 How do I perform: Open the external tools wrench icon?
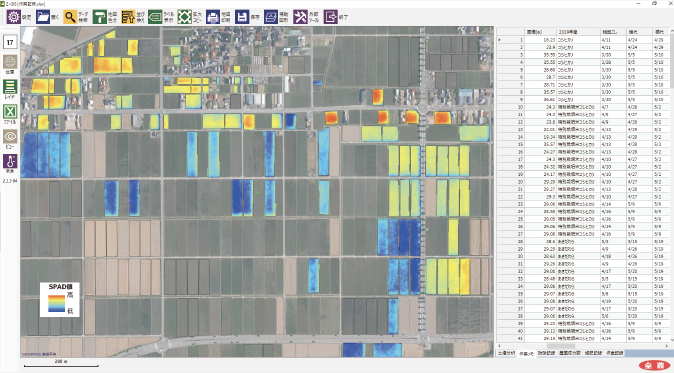(300, 17)
